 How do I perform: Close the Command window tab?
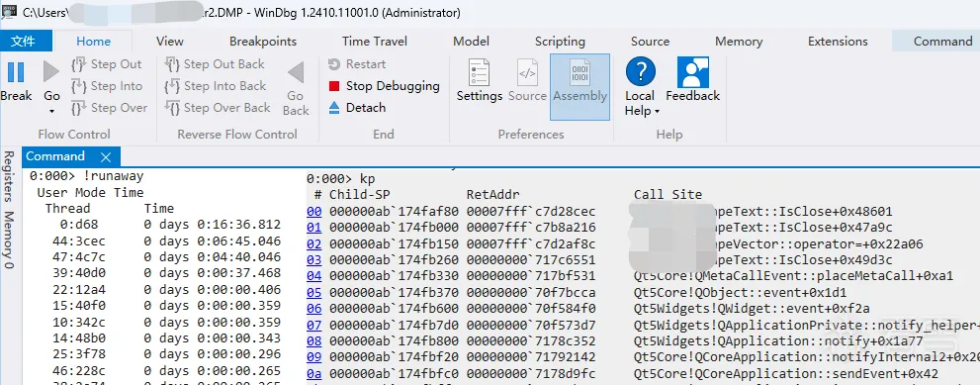tap(106, 156)
